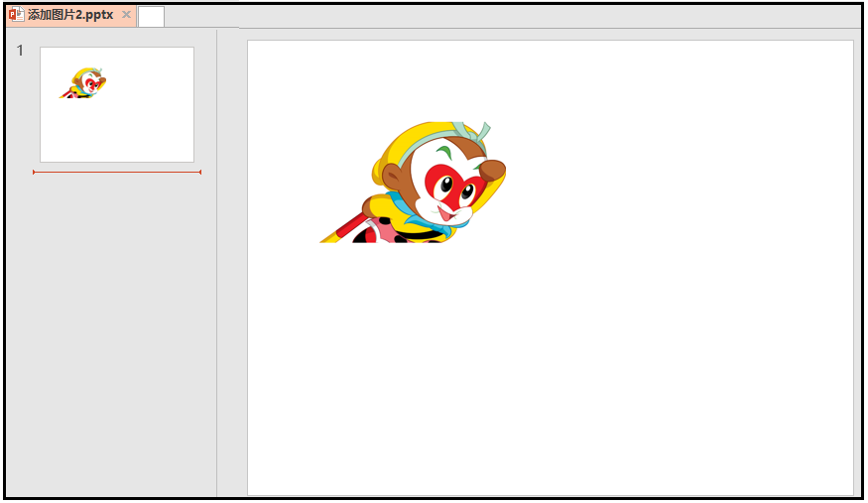Select the monkey cartoon image on the slide

click(413, 183)
